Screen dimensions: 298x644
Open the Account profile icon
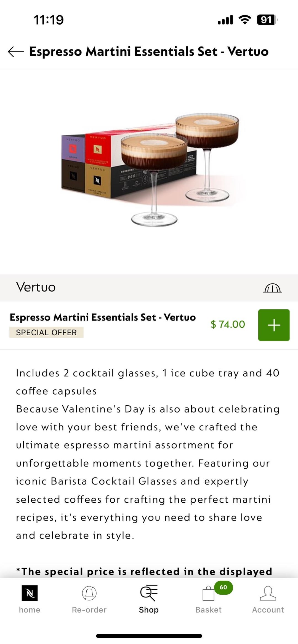pyautogui.click(x=268, y=593)
